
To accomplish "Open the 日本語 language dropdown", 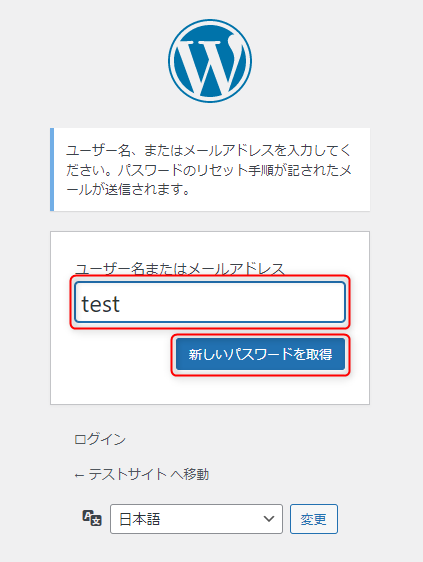I will 196,519.
